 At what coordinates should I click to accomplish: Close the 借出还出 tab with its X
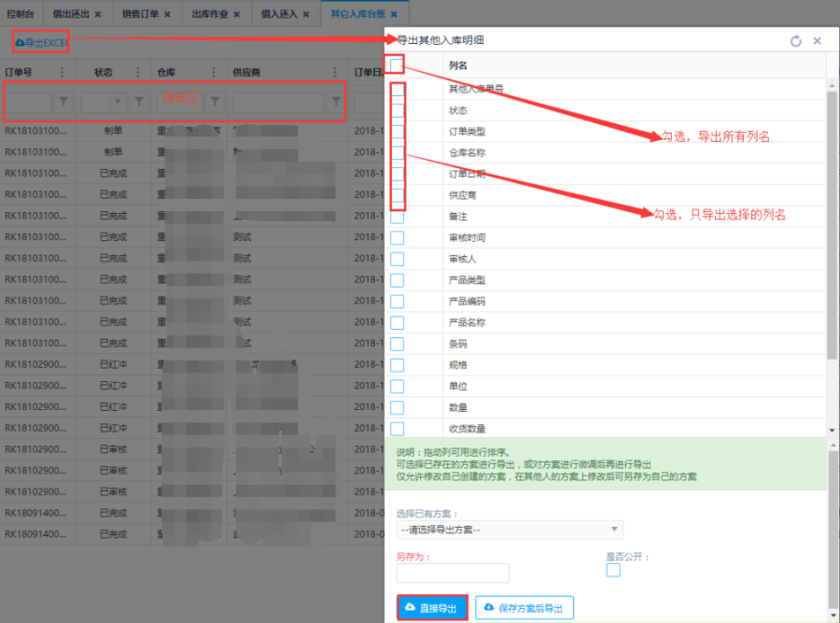[x=97, y=14]
